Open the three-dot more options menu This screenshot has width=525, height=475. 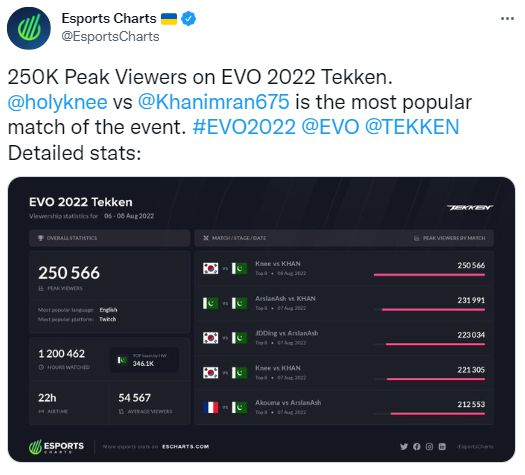[507, 19]
